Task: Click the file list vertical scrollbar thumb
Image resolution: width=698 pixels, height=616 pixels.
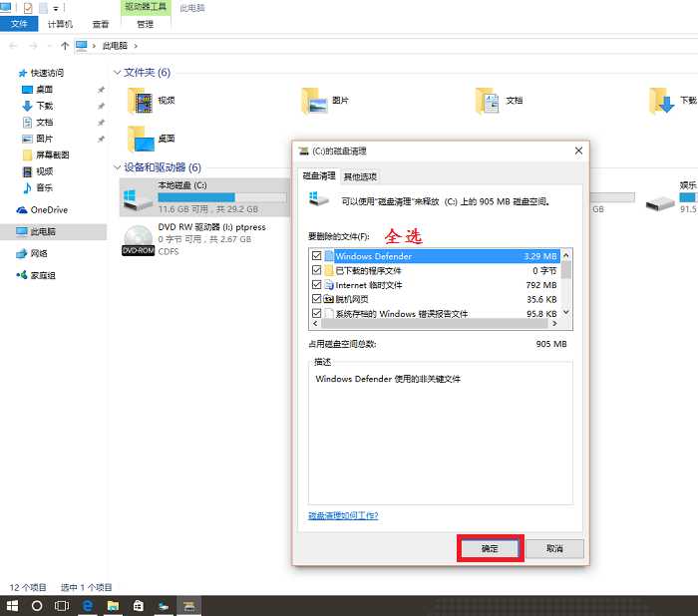Action: click(565, 270)
